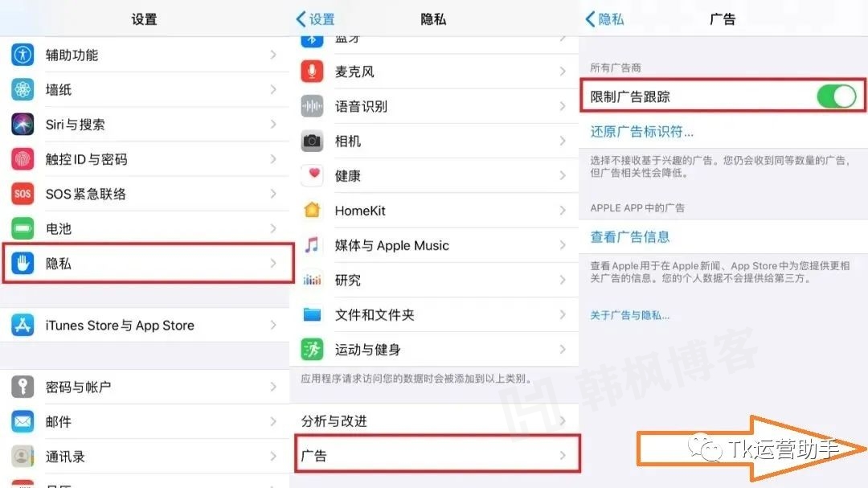Expand the 分析与改进 row

pos(434,420)
